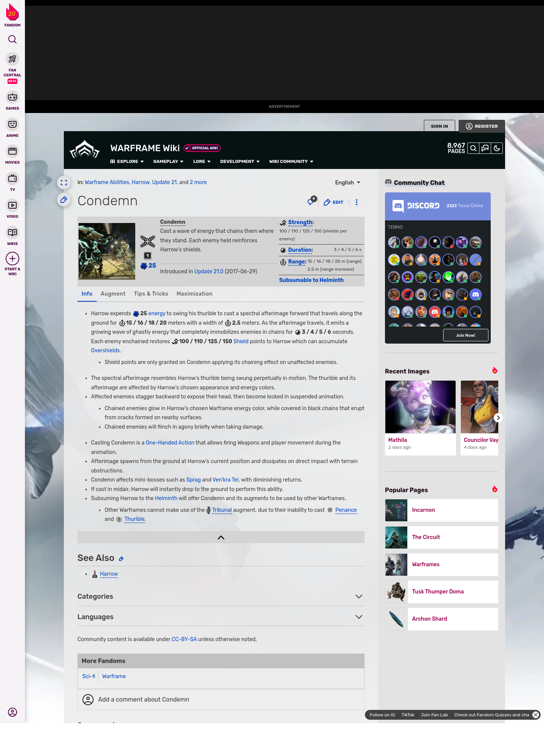This screenshot has width=544, height=756.
Task: Click the comment input for Condemn
Action: click(x=221, y=700)
